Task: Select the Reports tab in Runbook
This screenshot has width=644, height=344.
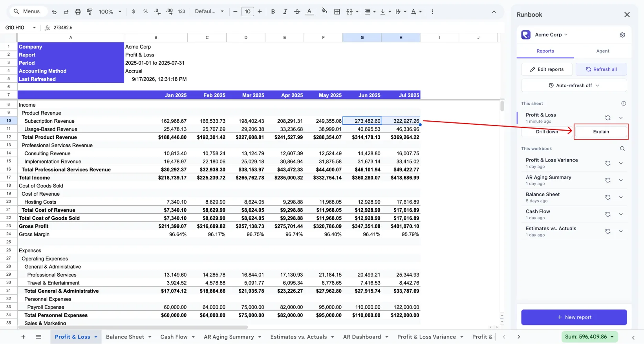Action: coord(545,51)
